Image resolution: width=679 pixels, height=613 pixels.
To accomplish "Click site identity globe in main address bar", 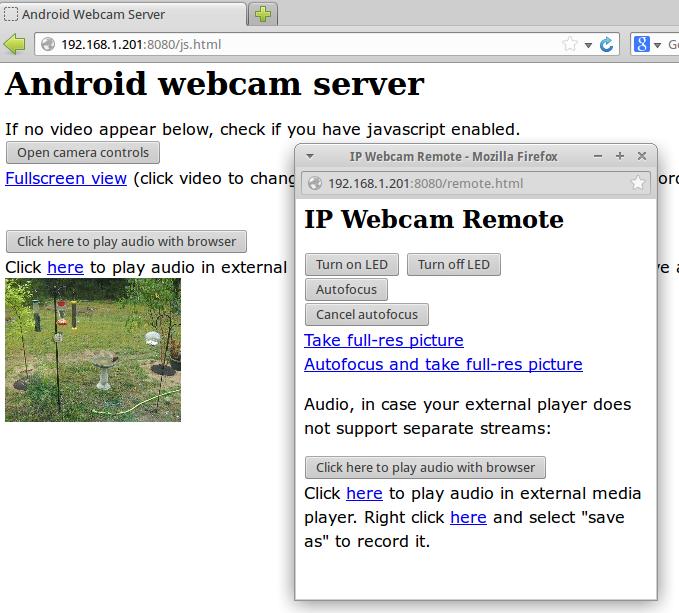I will point(48,44).
